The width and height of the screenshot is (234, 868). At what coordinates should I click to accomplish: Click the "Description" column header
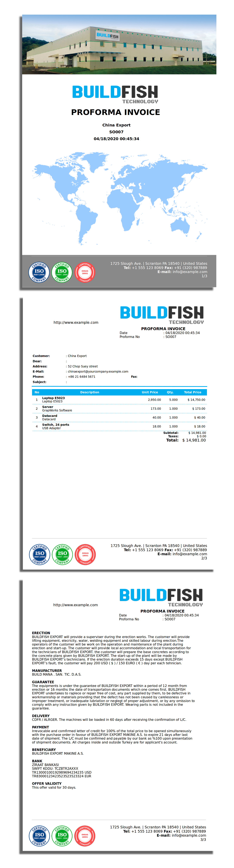point(90,392)
